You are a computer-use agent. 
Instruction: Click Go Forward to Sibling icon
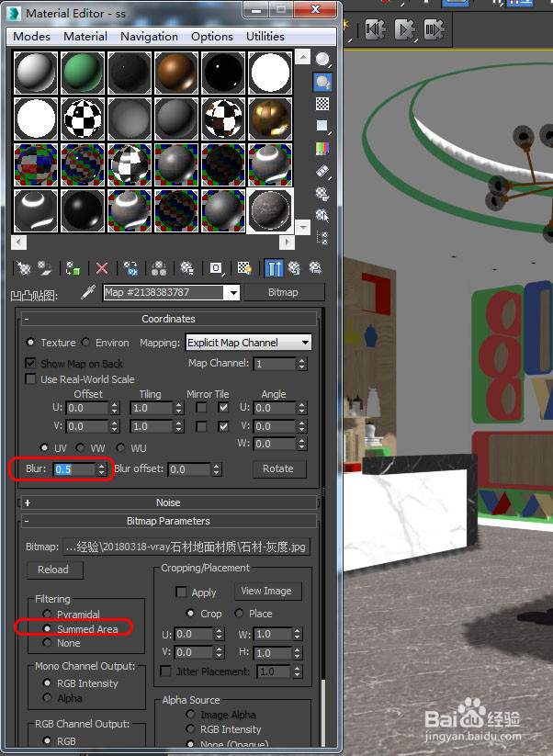click(x=315, y=268)
